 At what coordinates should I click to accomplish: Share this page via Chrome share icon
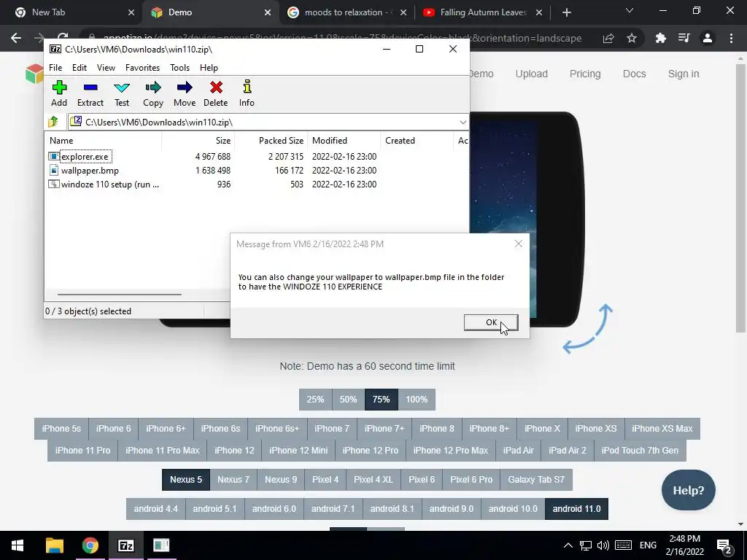(608, 38)
